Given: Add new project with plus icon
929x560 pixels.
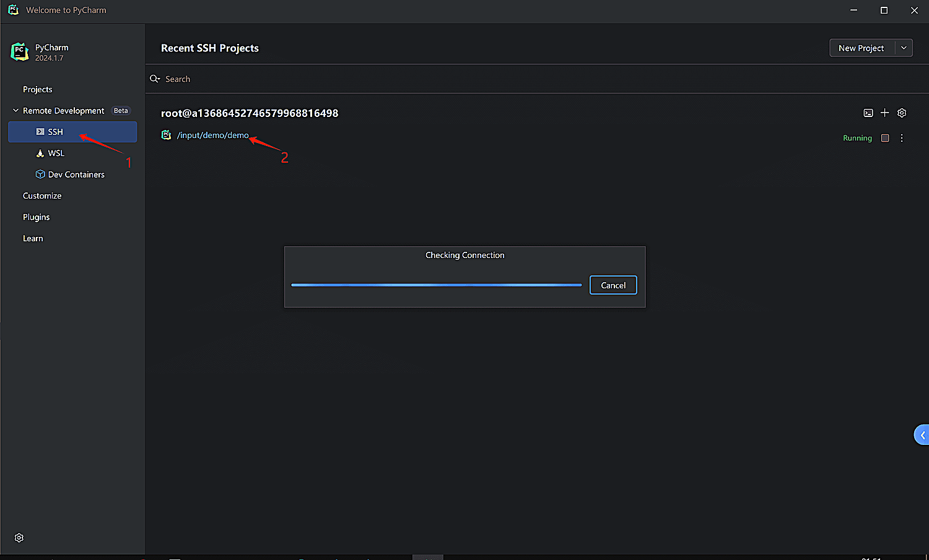Looking at the screenshot, I should (885, 113).
